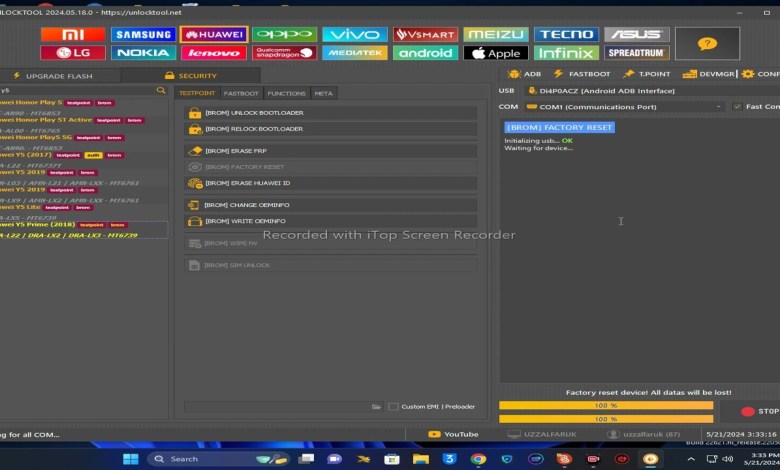780x470 pixels.
Task: Enable Custom EMI | Preloader checkbox
Action: (393, 407)
